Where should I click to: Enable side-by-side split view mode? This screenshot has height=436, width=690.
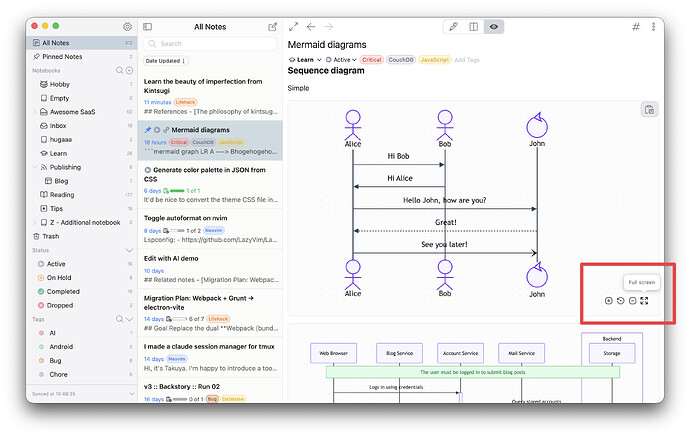tap(473, 27)
